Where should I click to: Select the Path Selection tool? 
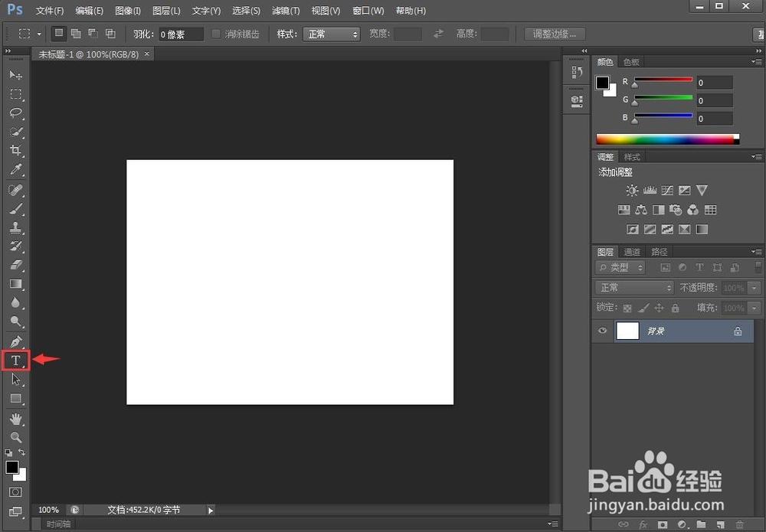tap(15, 379)
